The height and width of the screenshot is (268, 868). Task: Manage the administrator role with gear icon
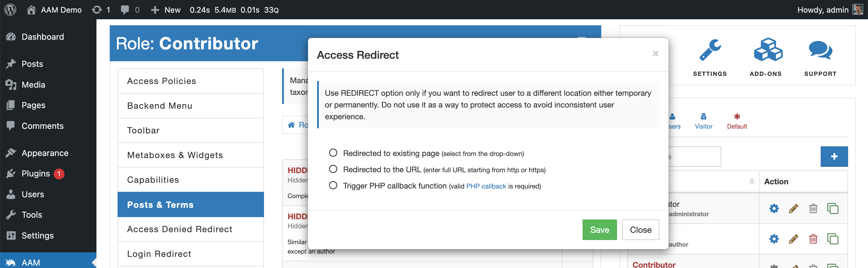774,209
